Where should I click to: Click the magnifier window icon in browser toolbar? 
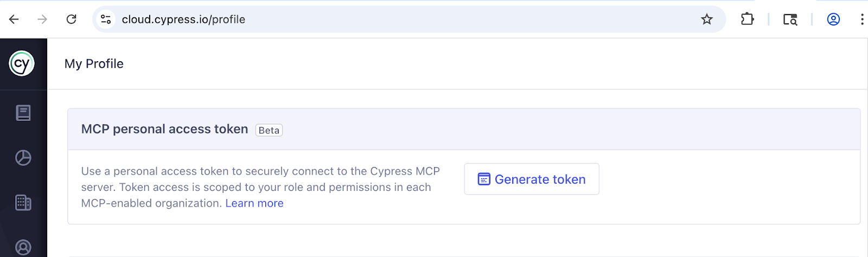point(790,20)
